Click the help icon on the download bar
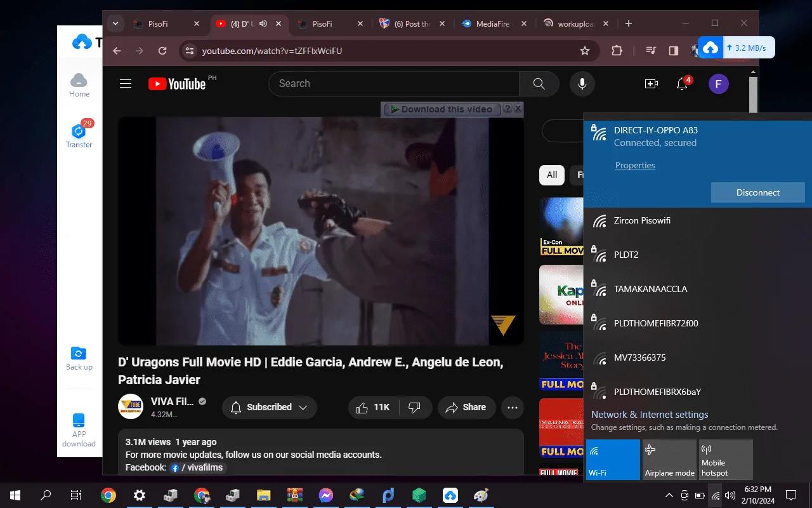The width and height of the screenshot is (812, 508). coord(507,109)
